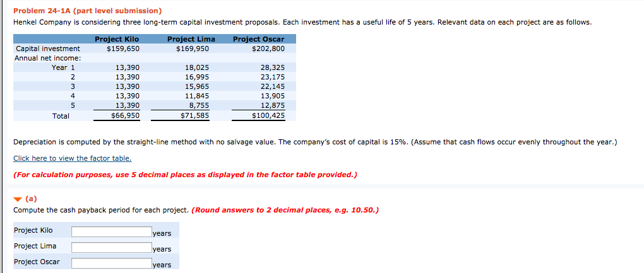Click the $71,585 total for Lima
This screenshot has height=273, width=644.
pos(194,116)
